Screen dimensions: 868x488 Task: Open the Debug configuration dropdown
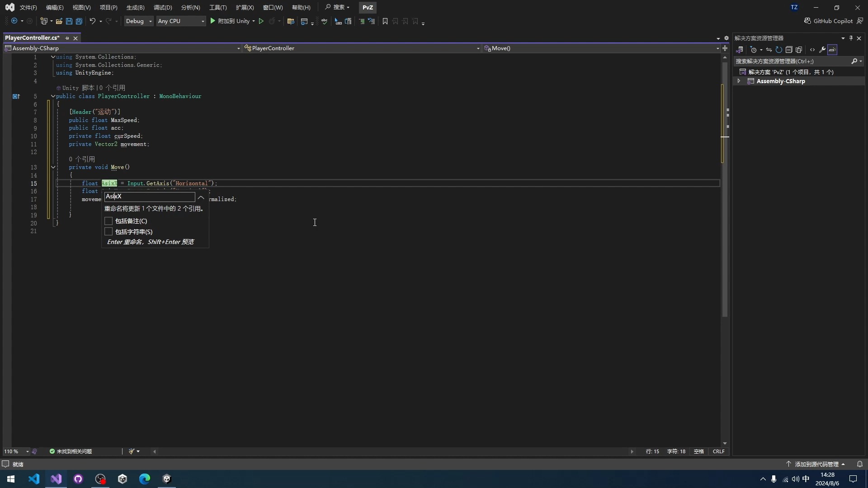(139, 21)
